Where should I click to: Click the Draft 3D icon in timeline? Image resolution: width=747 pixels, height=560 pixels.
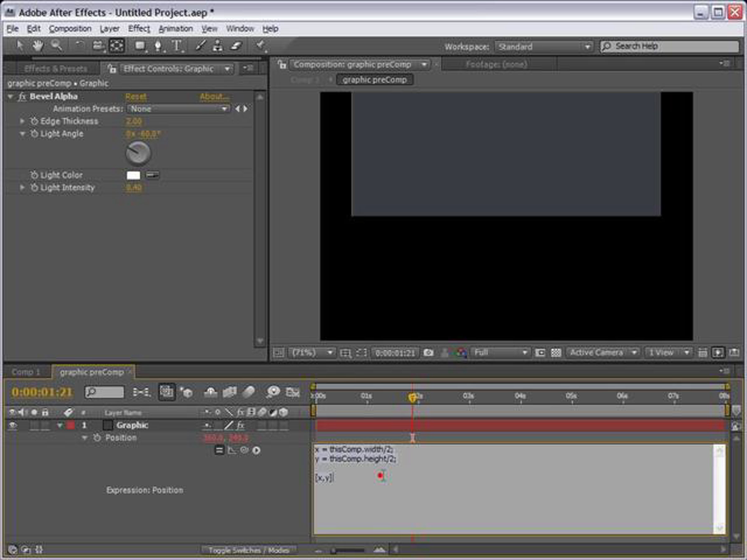click(x=186, y=392)
